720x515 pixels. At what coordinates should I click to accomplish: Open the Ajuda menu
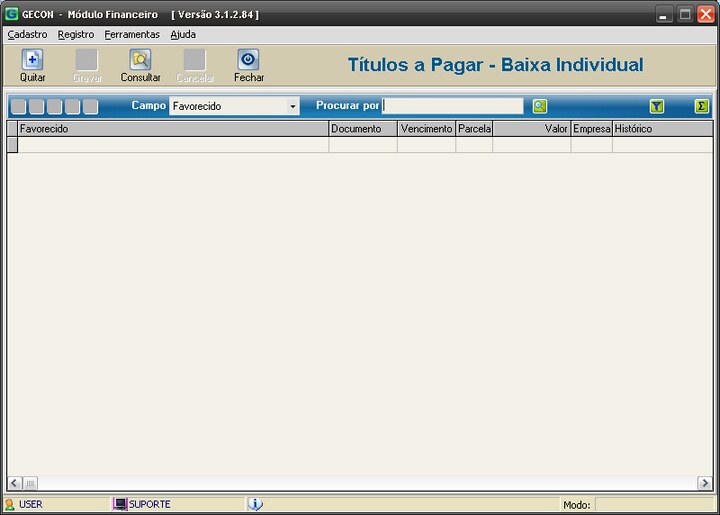click(183, 34)
